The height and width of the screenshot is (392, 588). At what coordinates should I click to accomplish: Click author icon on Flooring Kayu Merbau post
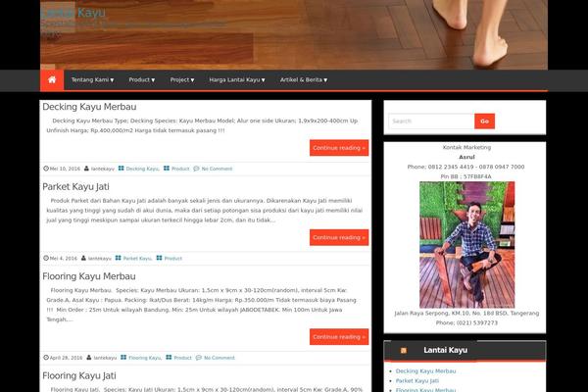tap(89, 358)
